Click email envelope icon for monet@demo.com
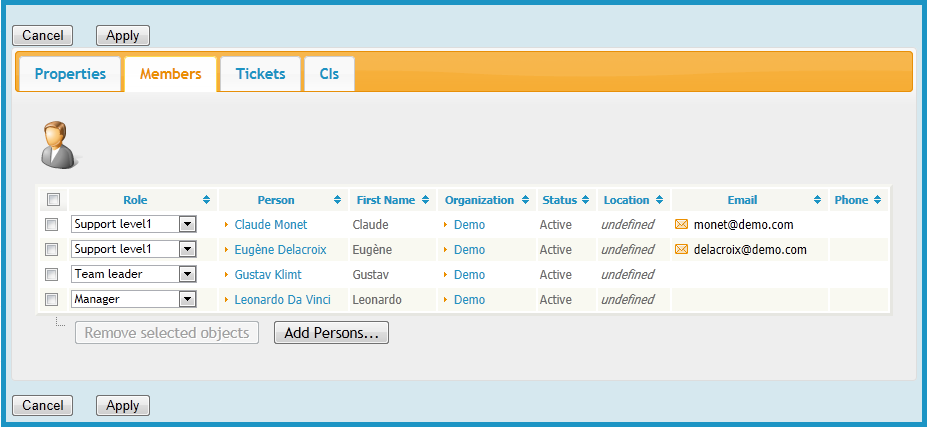This screenshot has width=927, height=427. [x=682, y=225]
